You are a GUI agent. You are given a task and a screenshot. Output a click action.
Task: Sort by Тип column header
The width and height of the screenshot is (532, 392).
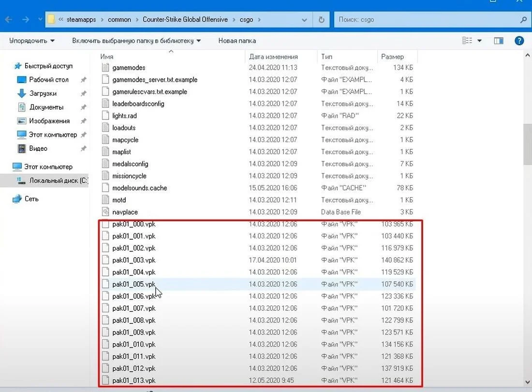(x=326, y=57)
